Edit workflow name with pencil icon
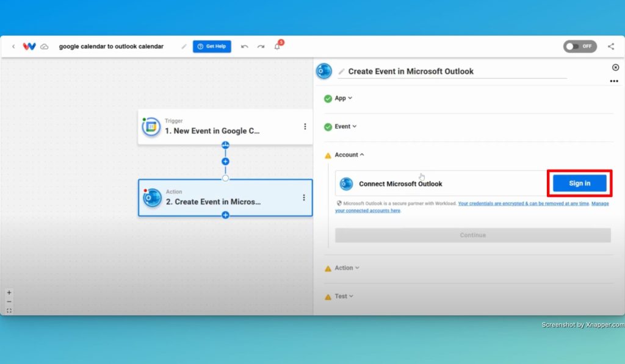Image resolution: width=625 pixels, height=364 pixels. point(184,46)
